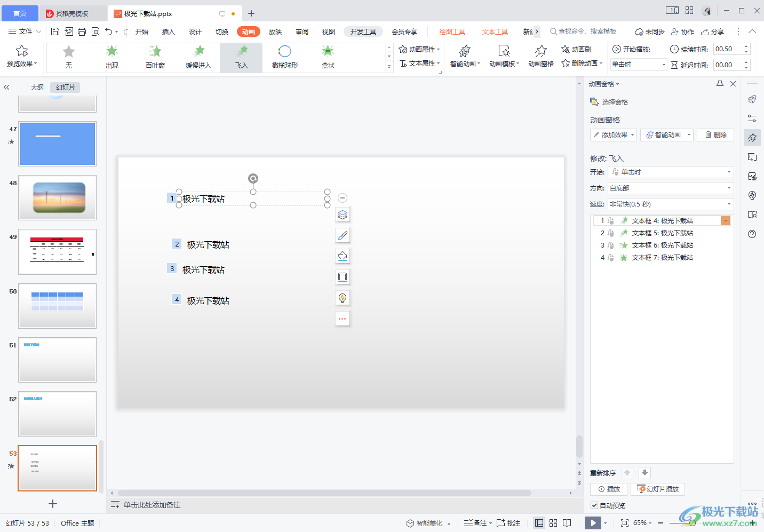
Task: Click the three dots more icon in floating toolbar
Action: [x=343, y=319]
